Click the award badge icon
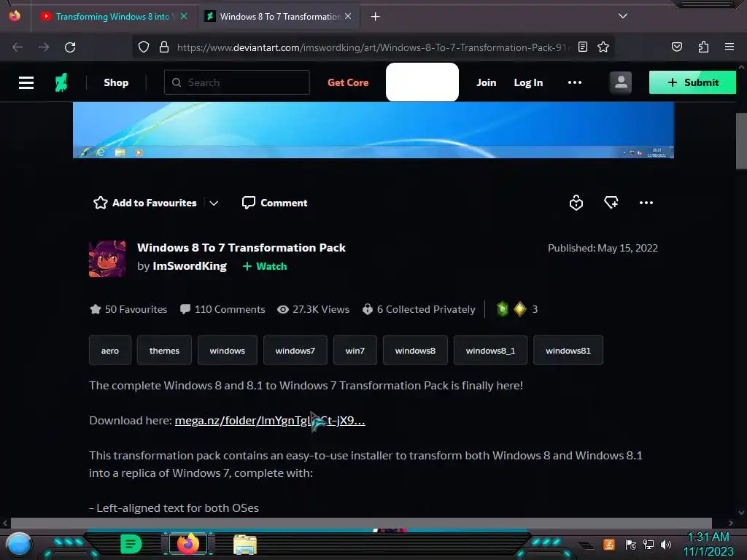 (576, 203)
